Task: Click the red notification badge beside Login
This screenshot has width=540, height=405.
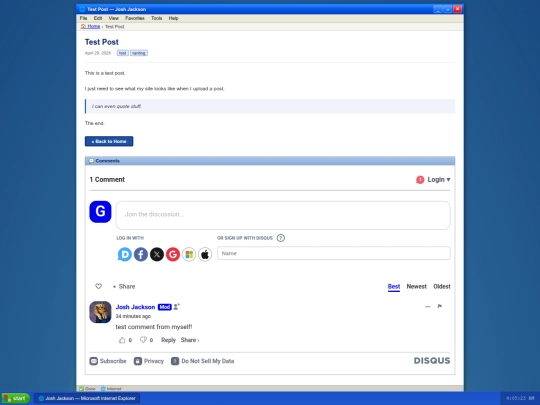Action: click(x=420, y=180)
